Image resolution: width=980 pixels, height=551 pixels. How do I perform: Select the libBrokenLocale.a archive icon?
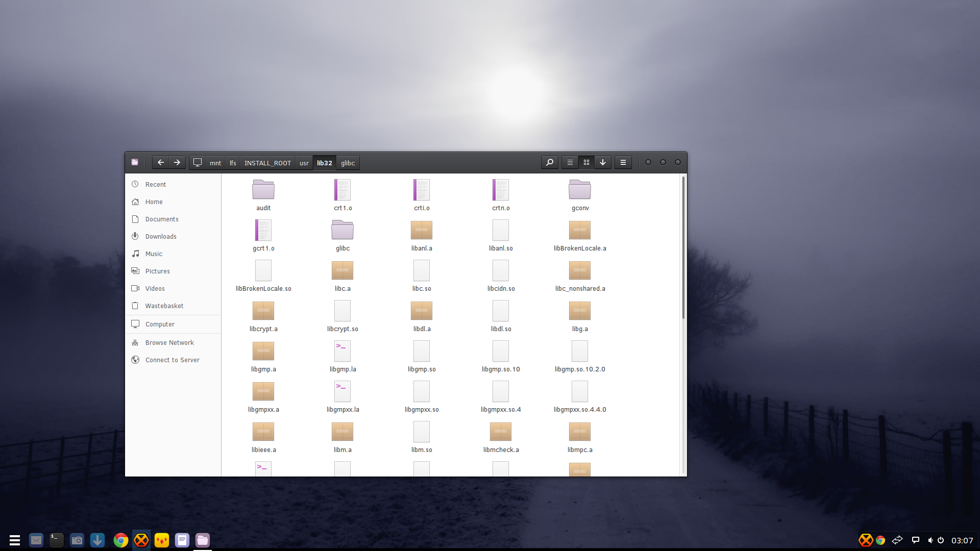click(x=580, y=230)
